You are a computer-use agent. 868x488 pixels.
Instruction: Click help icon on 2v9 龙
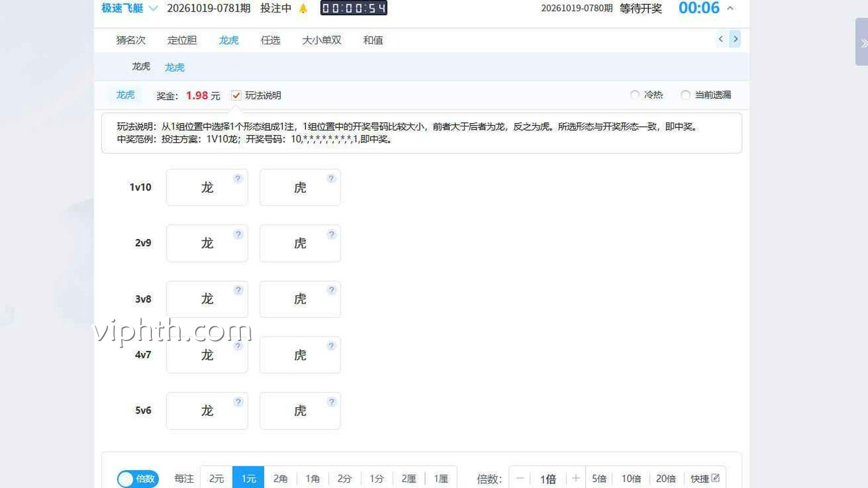click(x=238, y=234)
